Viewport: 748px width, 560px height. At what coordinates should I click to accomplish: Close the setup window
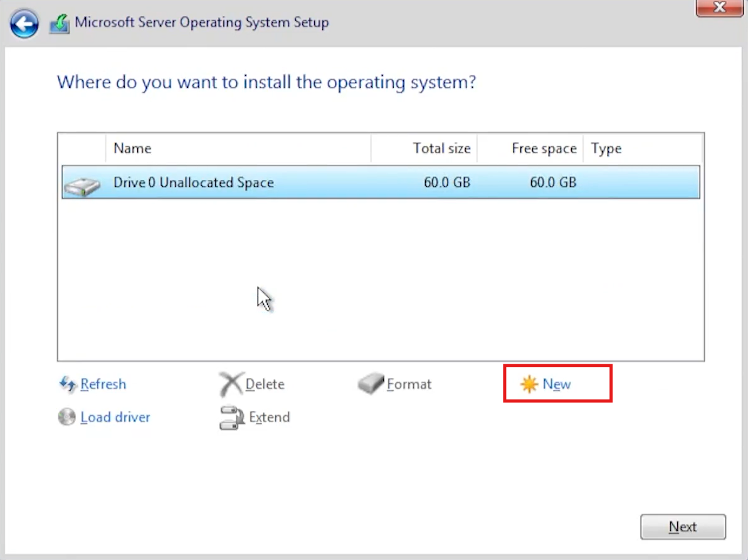click(x=719, y=8)
